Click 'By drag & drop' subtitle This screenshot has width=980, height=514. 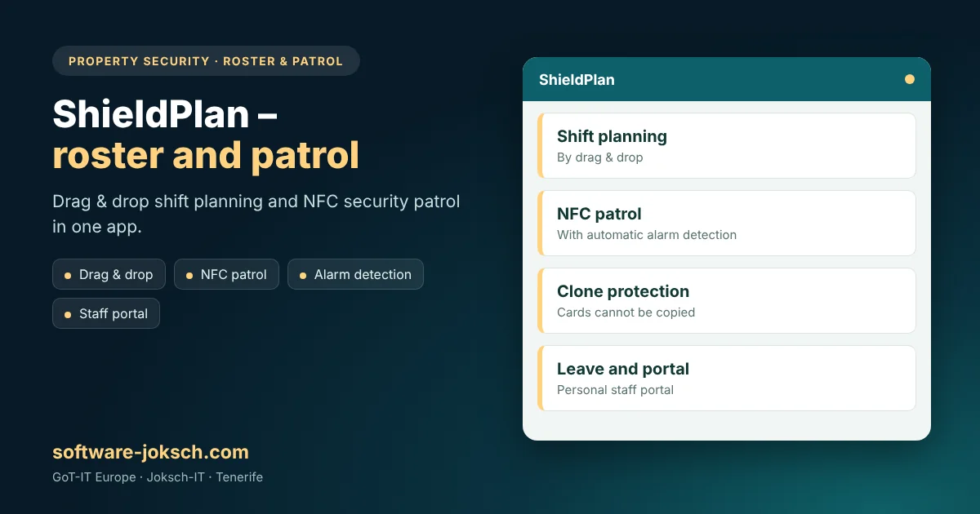(600, 157)
